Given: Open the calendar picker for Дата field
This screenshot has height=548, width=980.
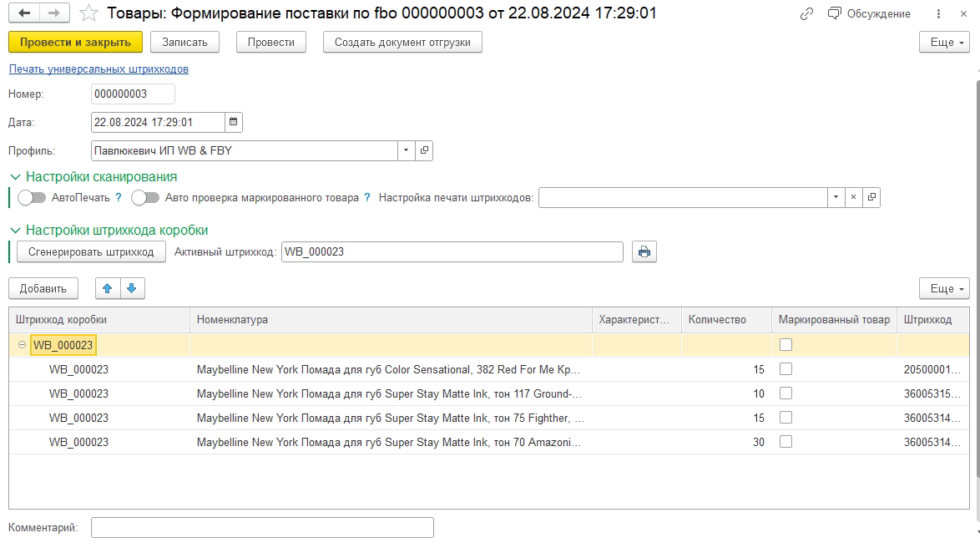Looking at the screenshot, I should pos(233,122).
